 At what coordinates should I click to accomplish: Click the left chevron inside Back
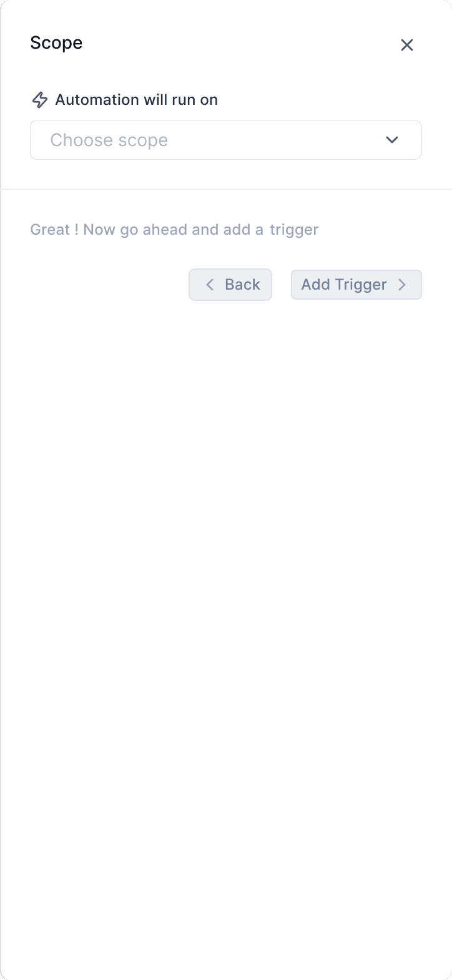(210, 285)
